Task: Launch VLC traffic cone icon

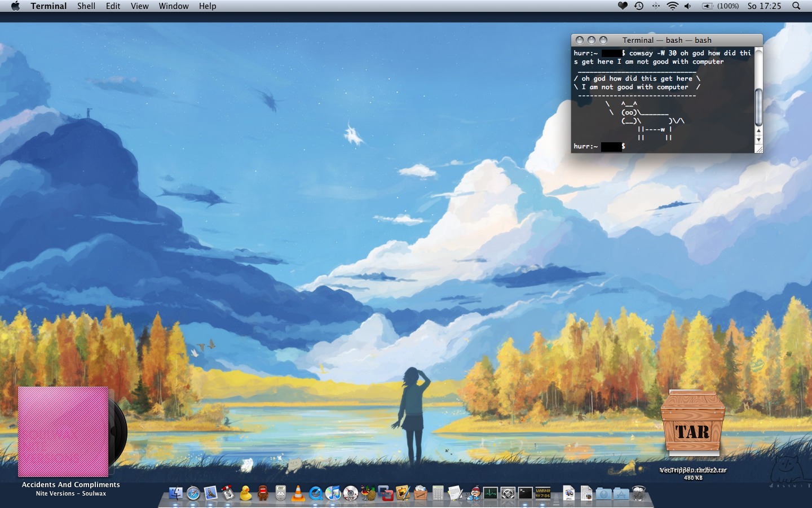Action: [298, 493]
